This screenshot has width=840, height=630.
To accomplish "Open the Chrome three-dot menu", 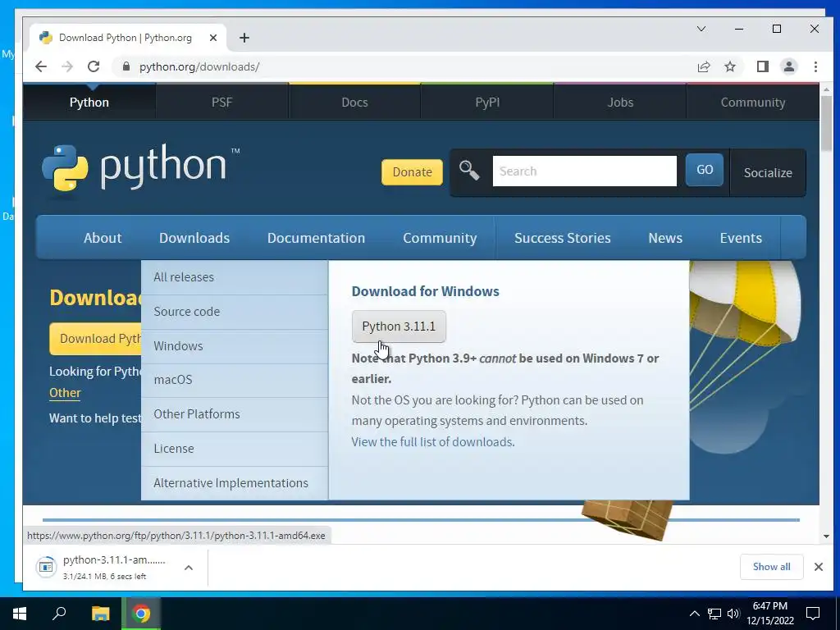I will (815, 66).
